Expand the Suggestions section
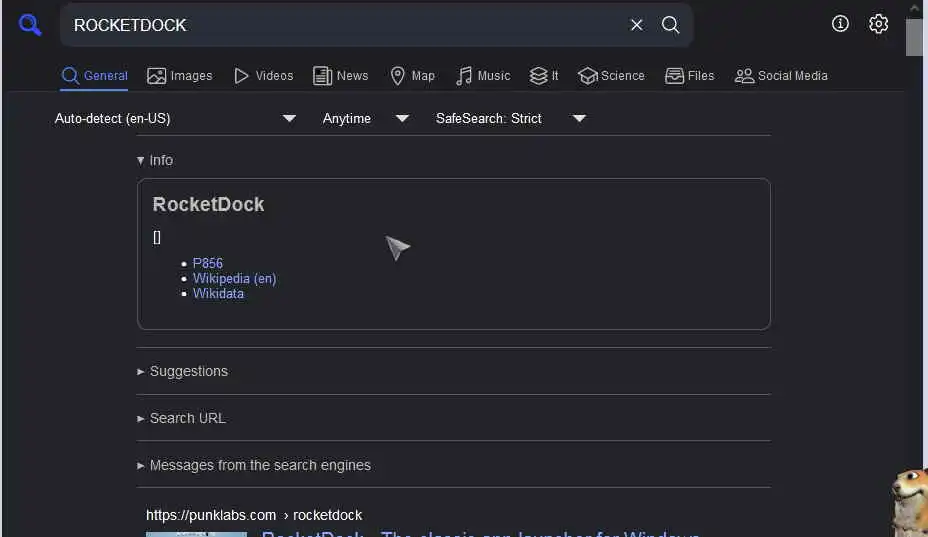Image resolution: width=928 pixels, height=537 pixels. coord(182,371)
